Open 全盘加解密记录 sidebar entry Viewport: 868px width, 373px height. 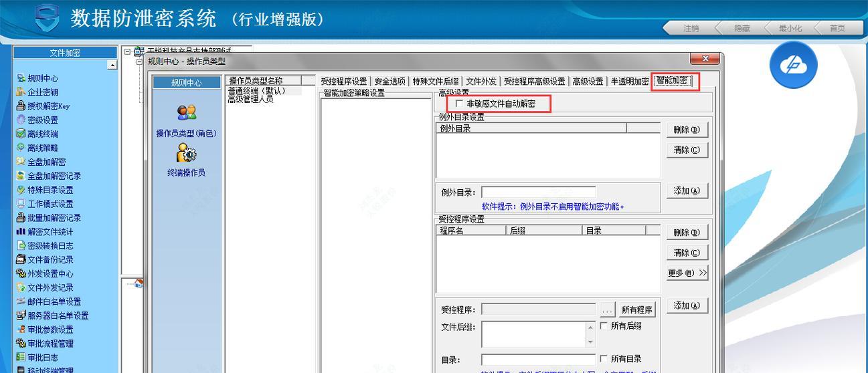pyautogui.click(x=49, y=176)
